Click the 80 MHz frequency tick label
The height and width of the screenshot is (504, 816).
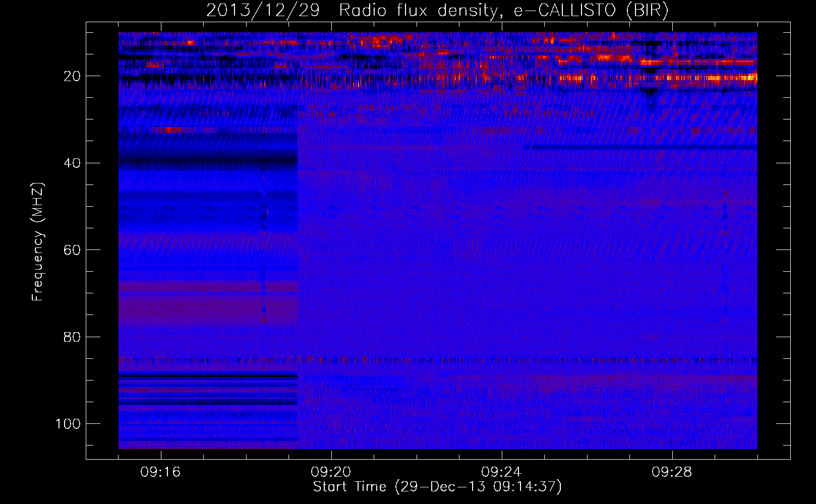coord(72,337)
